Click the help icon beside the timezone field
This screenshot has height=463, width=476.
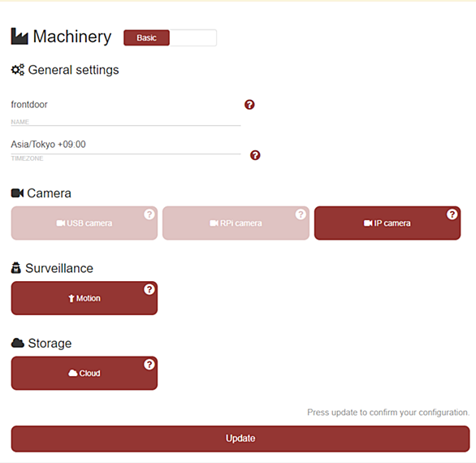click(x=255, y=155)
